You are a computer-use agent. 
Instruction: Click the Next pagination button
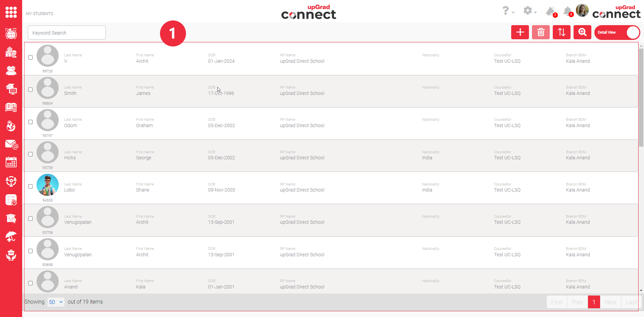(610, 302)
